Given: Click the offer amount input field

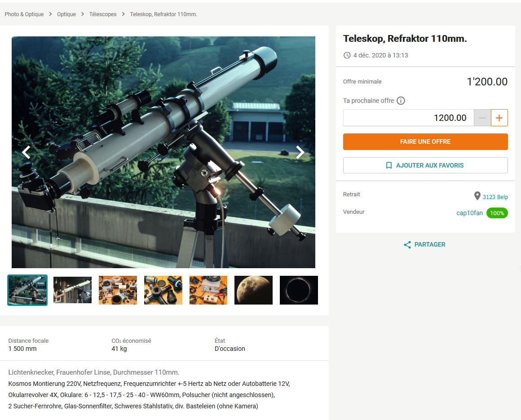Looking at the screenshot, I should 408,118.
